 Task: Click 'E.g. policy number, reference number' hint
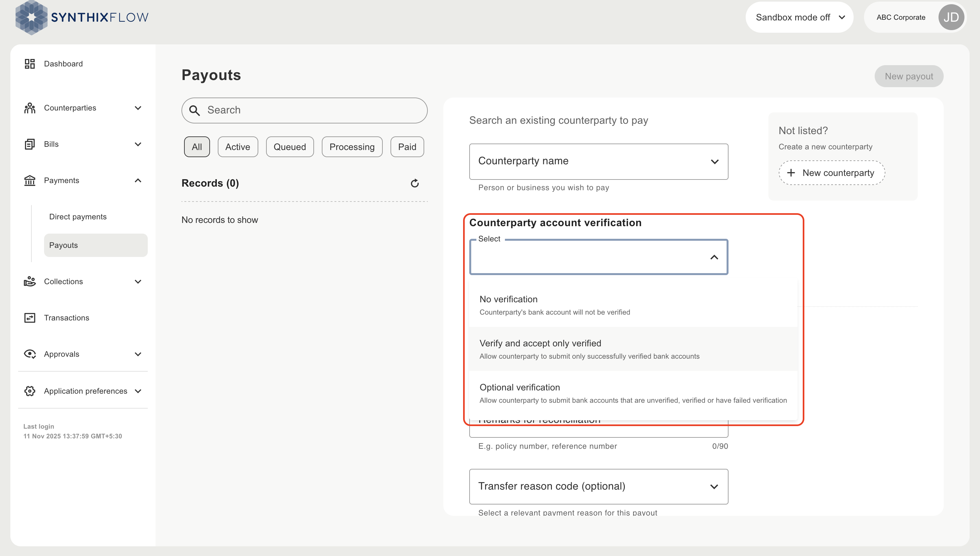pos(547,446)
